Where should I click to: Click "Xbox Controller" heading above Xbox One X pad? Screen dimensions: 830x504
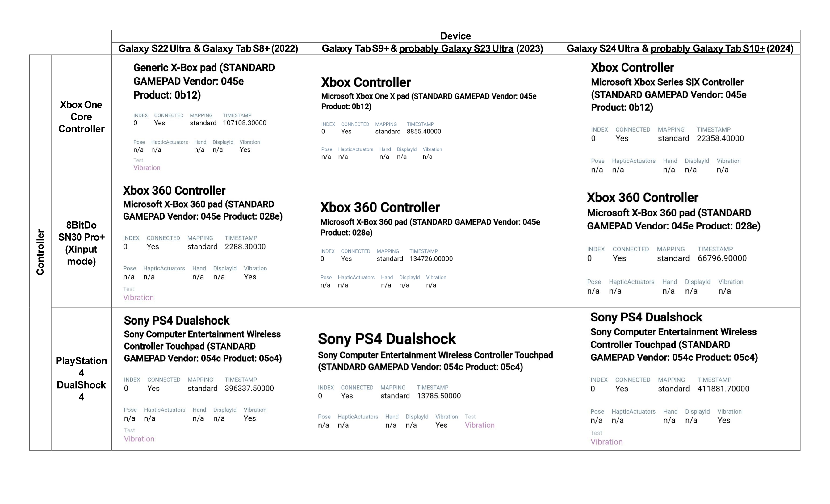tap(366, 82)
